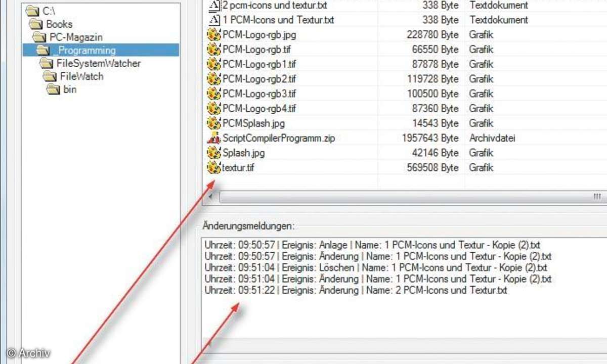Click the PCMSplash.jpg file icon
Screen dimensions: 607x364
pos(214,123)
